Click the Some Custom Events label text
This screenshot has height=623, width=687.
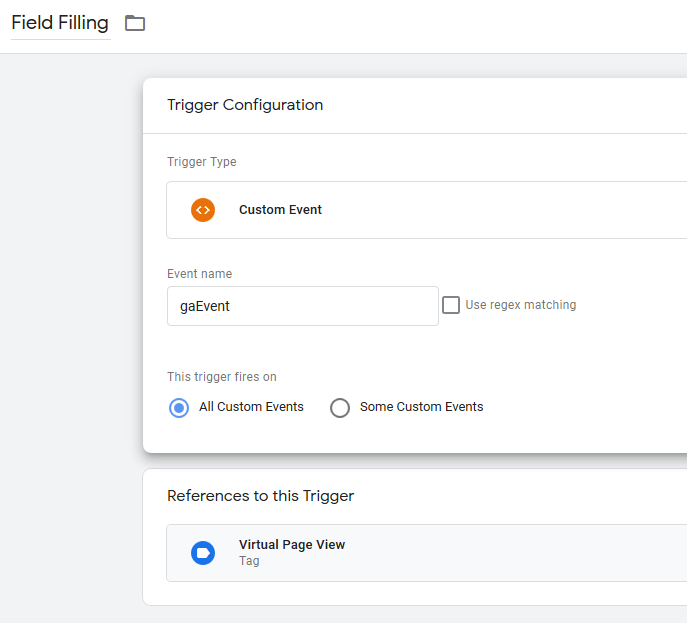[421, 407]
